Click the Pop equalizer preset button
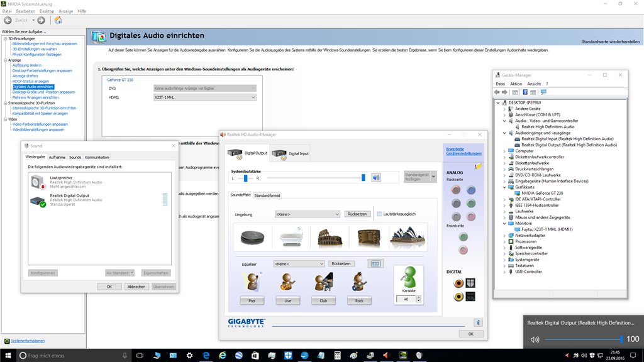Image resolution: width=644 pixels, height=362 pixels. 252,301
